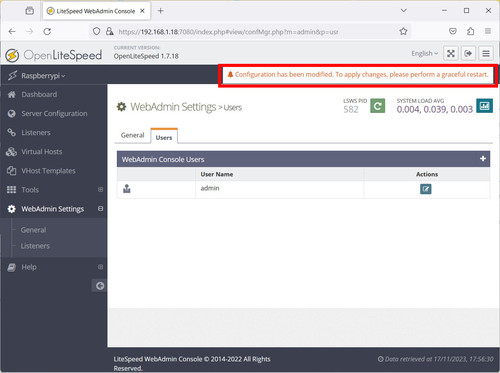Add a new WebAdmin console user

pos(483,159)
